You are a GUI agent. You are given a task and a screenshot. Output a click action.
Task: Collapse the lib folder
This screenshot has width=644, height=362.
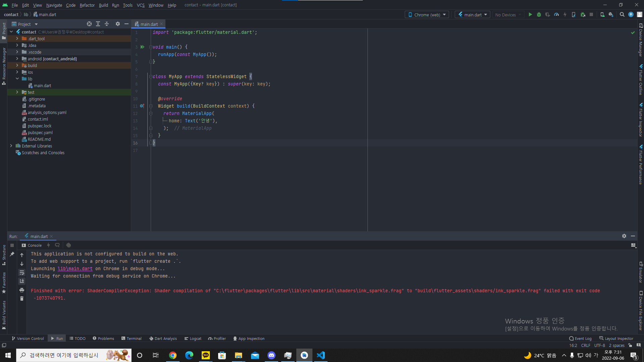(x=17, y=79)
